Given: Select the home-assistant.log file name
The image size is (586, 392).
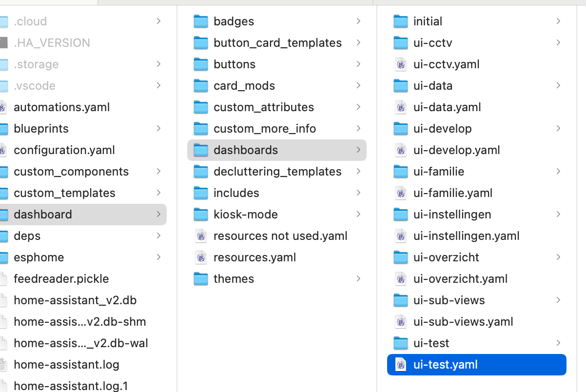Looking at the screenshot, I should tap(67, 365).
